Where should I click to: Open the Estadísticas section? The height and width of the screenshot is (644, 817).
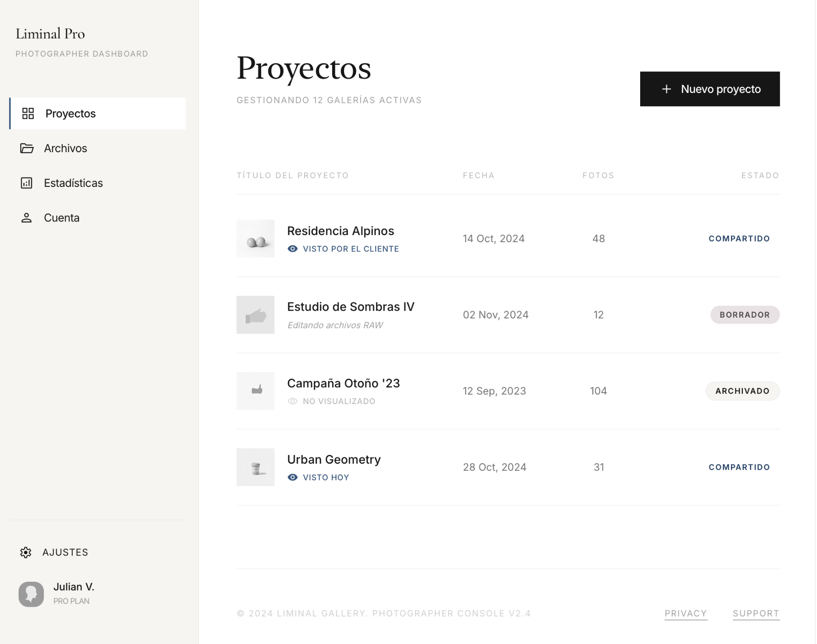click(73, 183)
